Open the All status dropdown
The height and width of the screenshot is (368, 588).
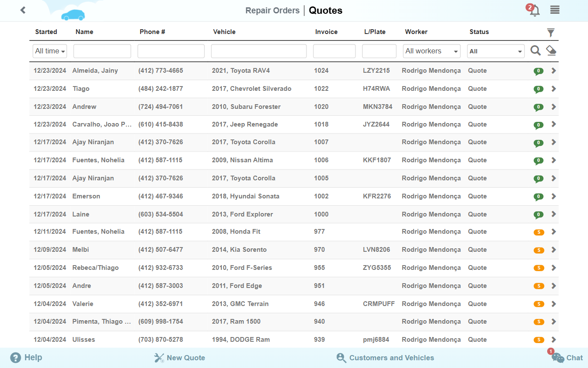[x=496, y=51]
